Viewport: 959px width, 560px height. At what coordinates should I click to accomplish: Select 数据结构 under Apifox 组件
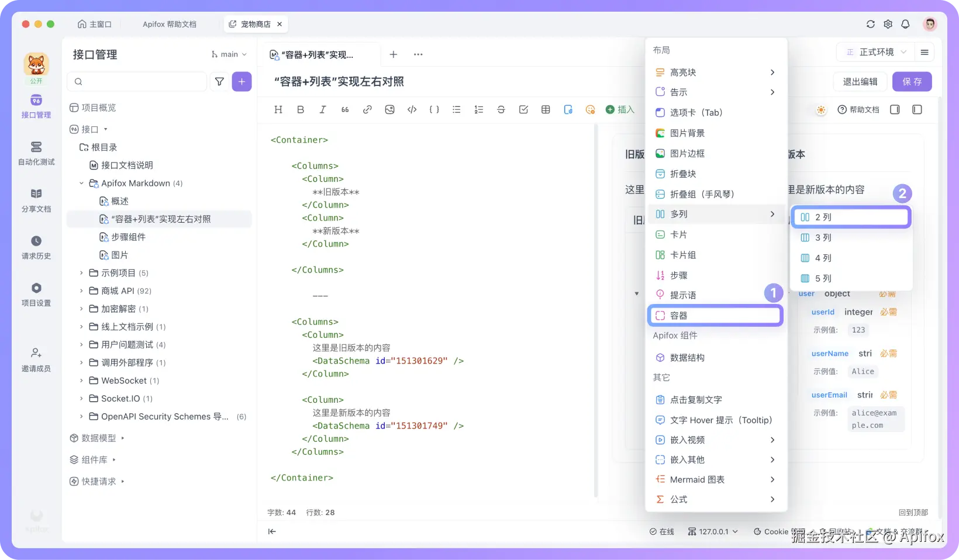click(x=716, y=358)
